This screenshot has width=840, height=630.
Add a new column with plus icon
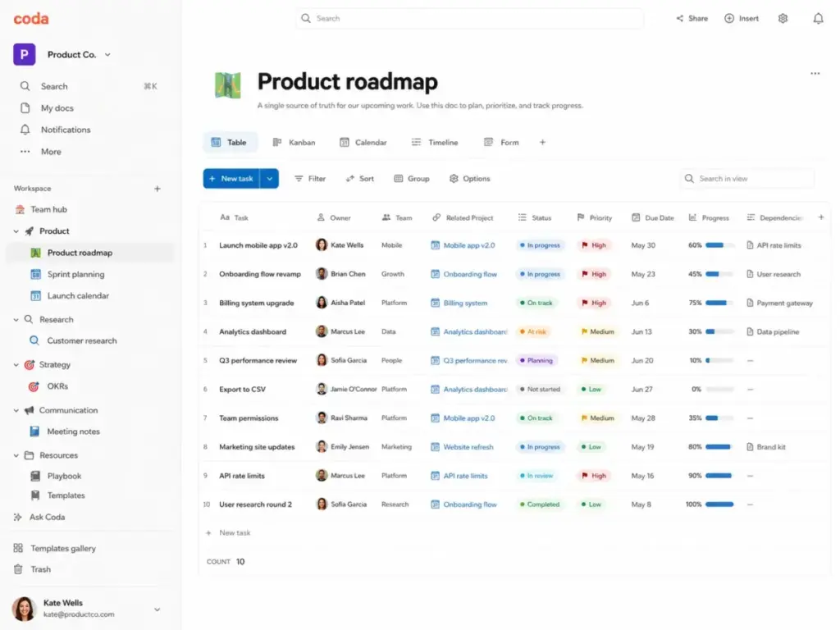tap(820, 217)
